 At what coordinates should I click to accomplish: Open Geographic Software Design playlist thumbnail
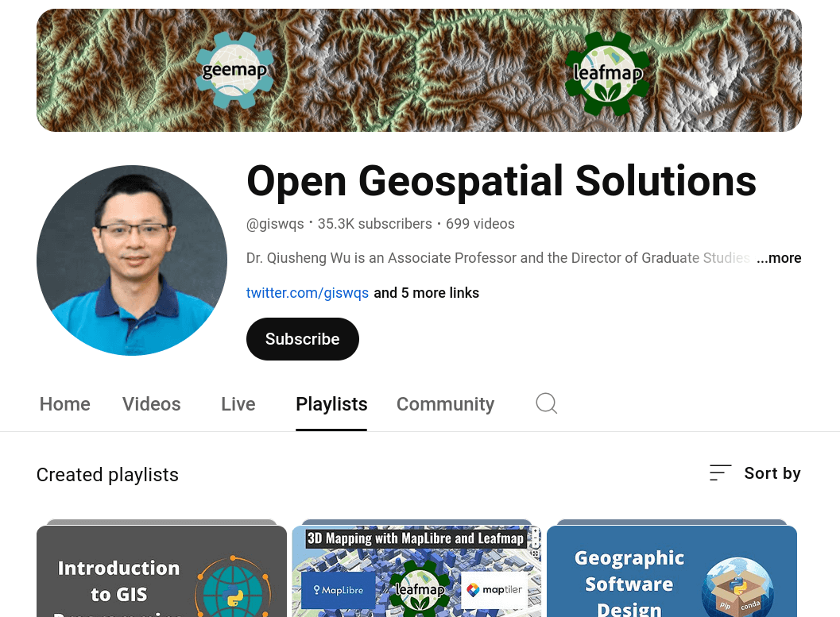[672, 571]
